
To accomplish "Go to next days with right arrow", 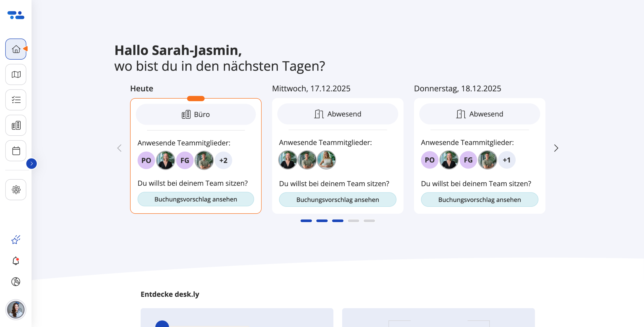I will 556,148.
